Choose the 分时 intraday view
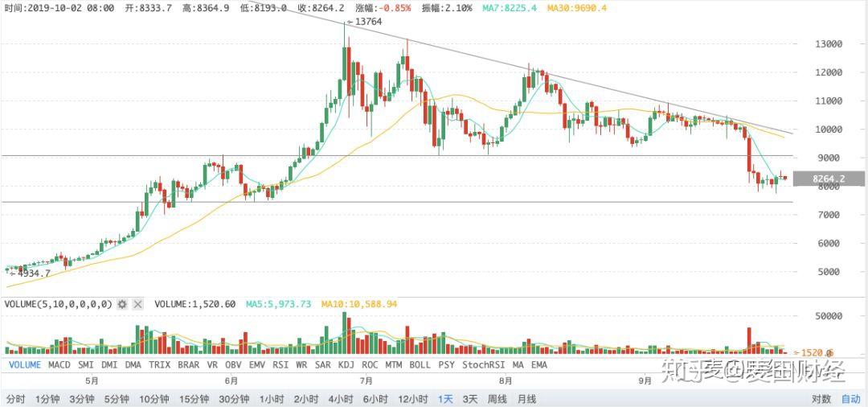 coord(15,399)
